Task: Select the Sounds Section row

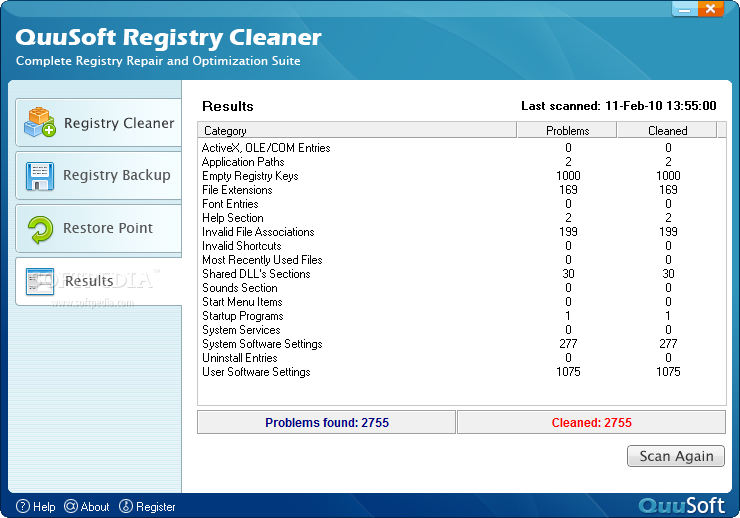Action: (462, 288)
